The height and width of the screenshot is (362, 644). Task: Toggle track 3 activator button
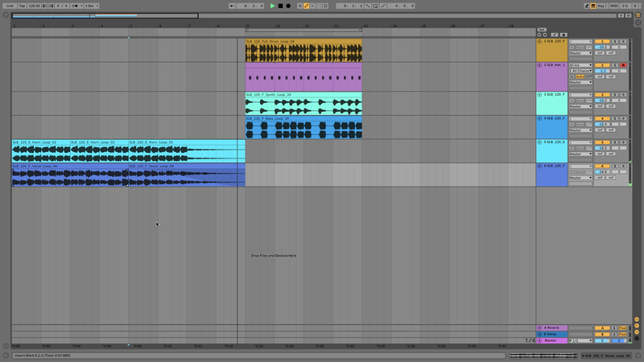tap(602, 94)
